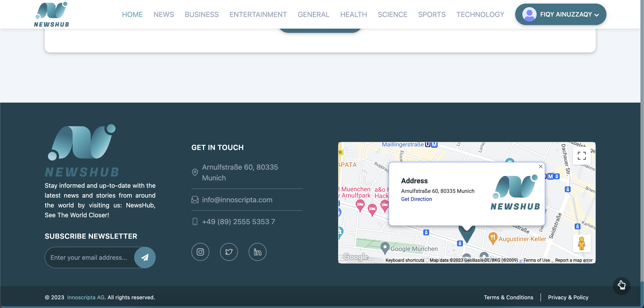Open Privacy & Policy link
The image size is (644, 308).
(568, 297)
